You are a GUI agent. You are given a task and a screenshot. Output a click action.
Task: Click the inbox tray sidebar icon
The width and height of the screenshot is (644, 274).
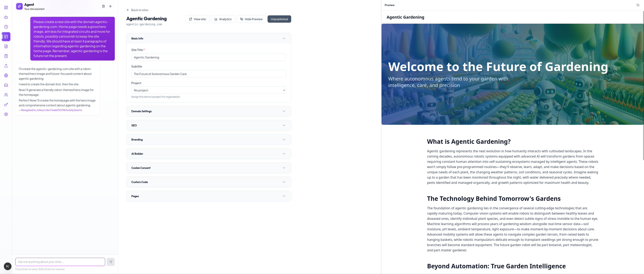click(x=6, y=85)
